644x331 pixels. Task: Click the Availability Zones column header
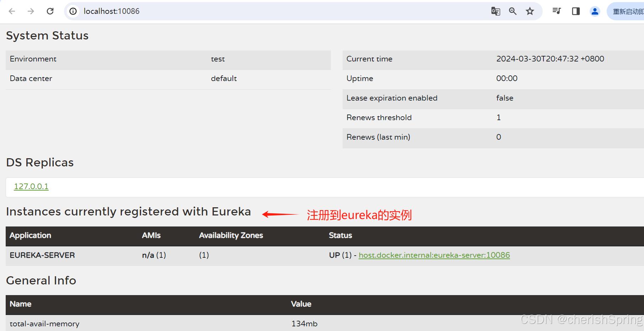coord(231,235)
